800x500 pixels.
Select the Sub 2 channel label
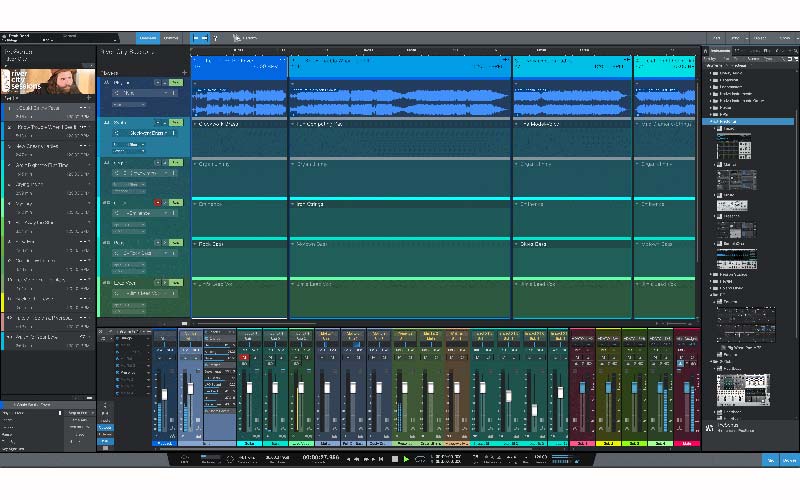pyautogui.click(x=608, y=443)
